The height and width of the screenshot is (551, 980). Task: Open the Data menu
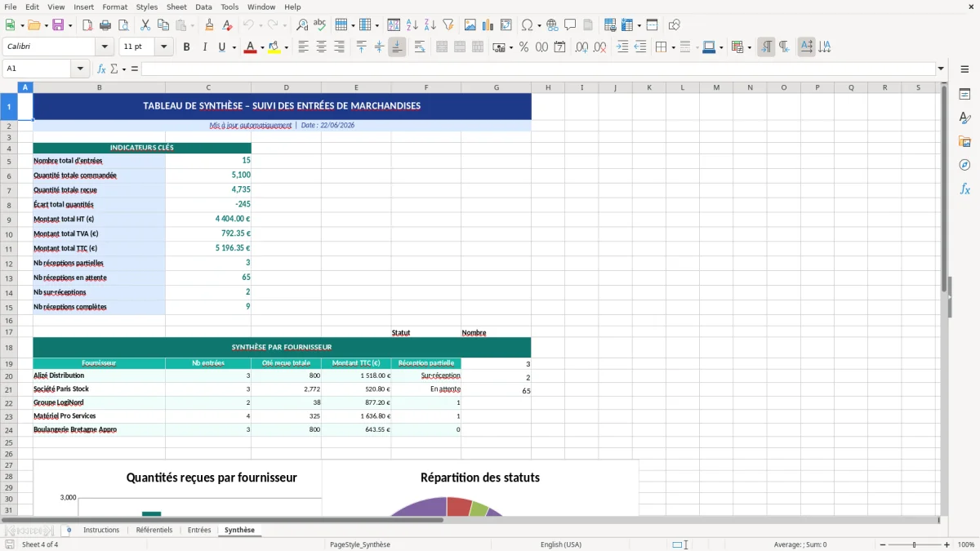pos(203,7)
